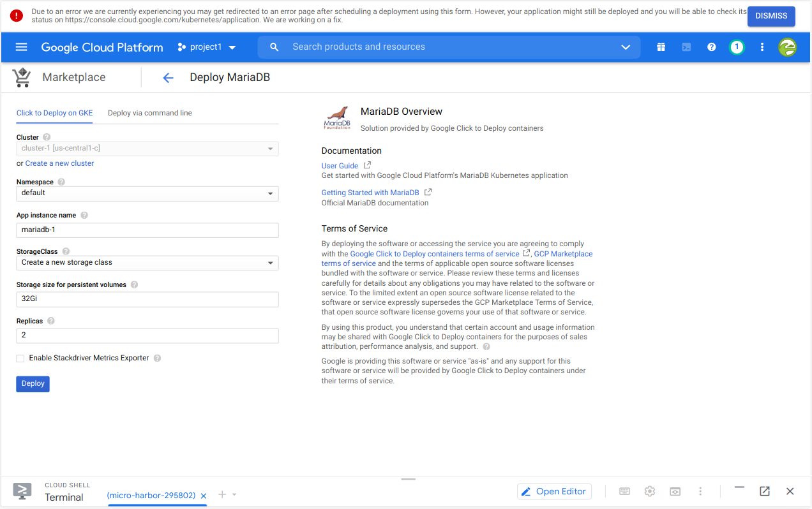
Task: Close the micro-harbor-295802 terminal tab
Action: [x=204, y=496]
